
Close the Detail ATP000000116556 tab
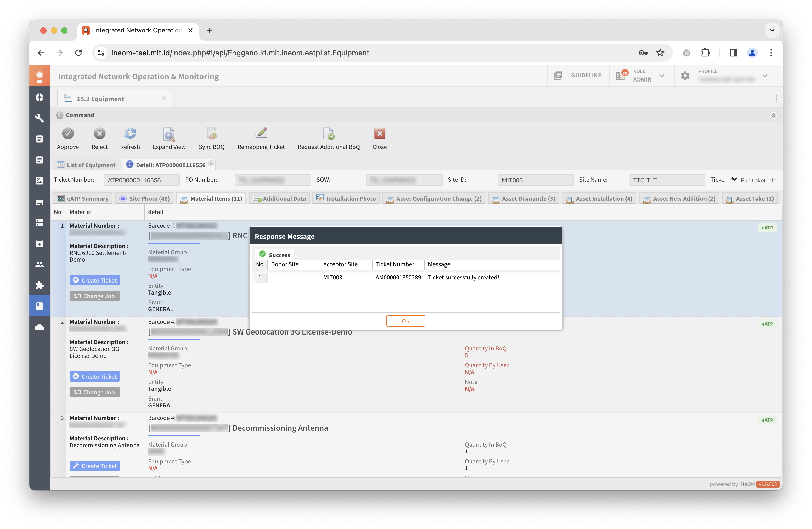211,164
